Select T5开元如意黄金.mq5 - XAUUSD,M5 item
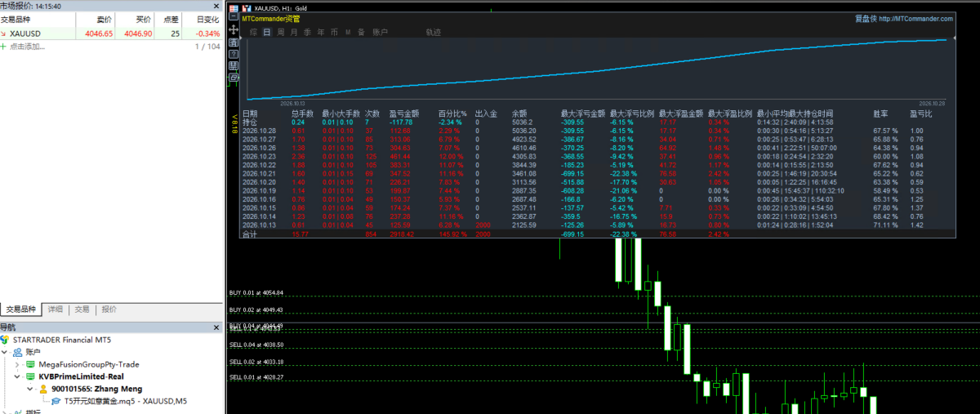 [125, 402]
